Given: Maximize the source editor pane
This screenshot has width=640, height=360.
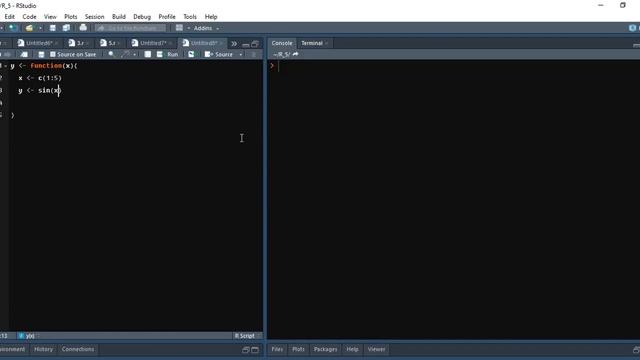Looking at the screenshot, I should (255, 44).
